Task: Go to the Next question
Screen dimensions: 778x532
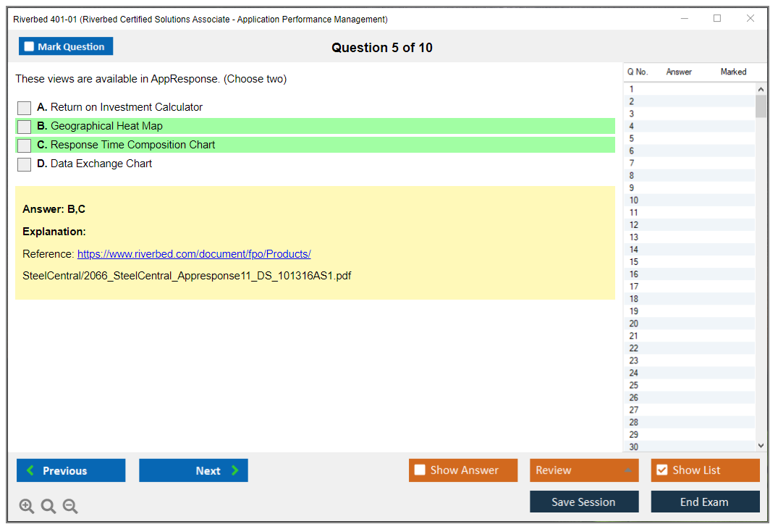Action: tap(193, 470)
